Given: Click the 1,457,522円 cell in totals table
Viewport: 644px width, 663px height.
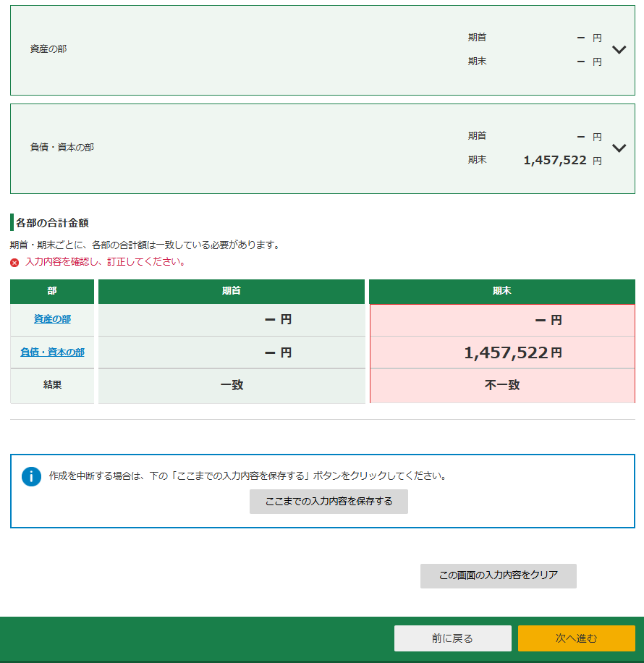Looking at the screenshot, I should (512, 353).
